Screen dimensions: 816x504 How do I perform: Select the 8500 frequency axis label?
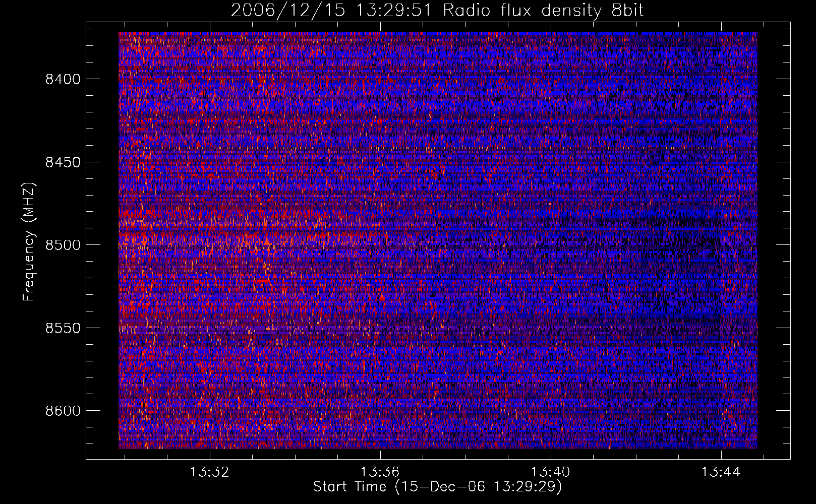tap(63, 245)
